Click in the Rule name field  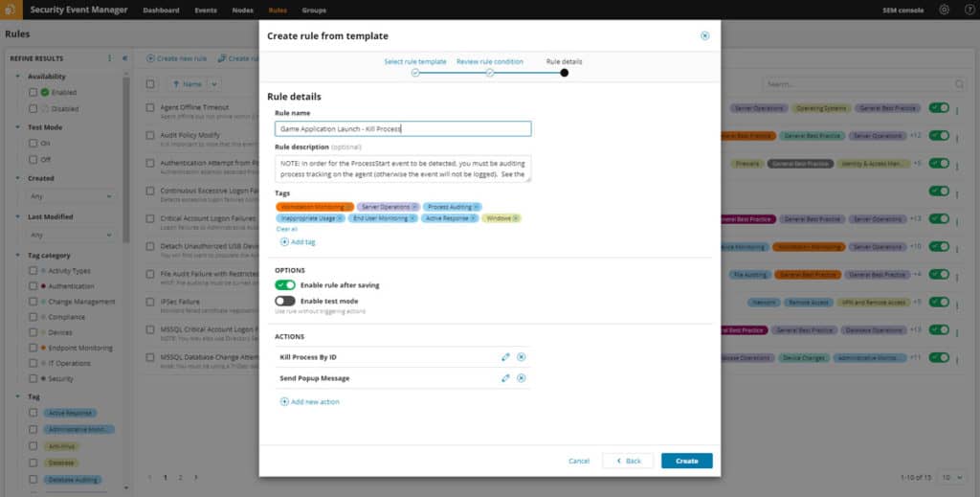pos(403,128)
